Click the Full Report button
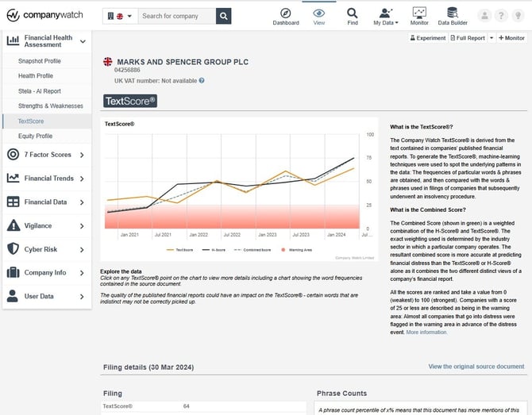The width and height of the screenshot is (532, 415). pos(468,38)
